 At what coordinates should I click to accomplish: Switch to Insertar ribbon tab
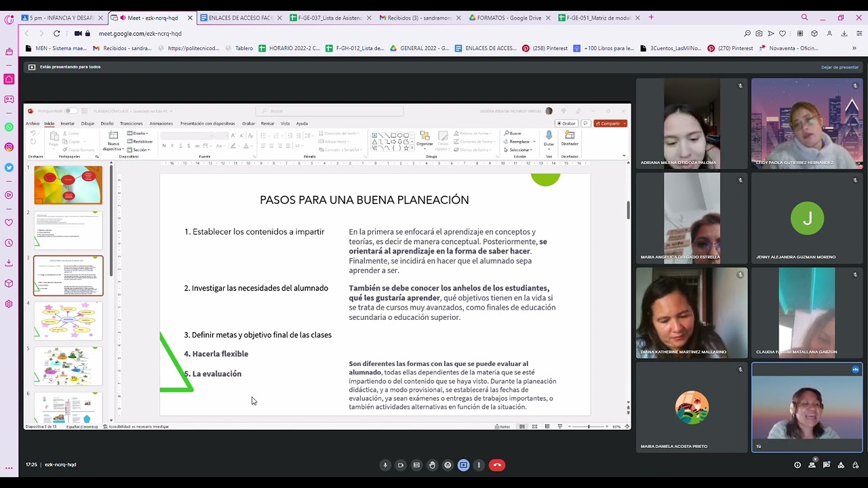(x=67, y=123)
